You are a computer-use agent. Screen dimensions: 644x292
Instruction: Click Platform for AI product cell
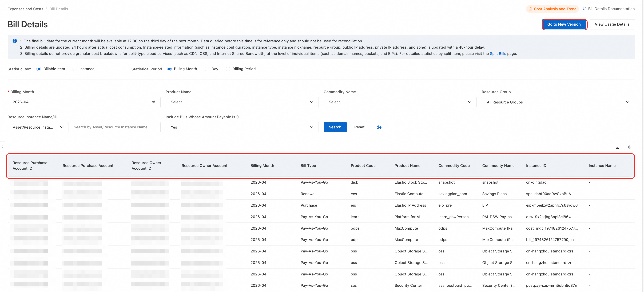click(407, 217)
